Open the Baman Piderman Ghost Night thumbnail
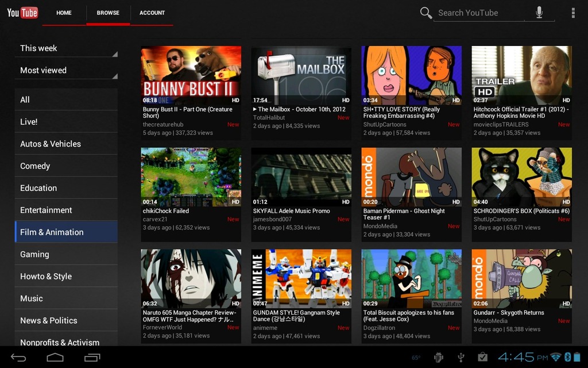The height and width of the screenshot is (368, 588). coord(411,177)
